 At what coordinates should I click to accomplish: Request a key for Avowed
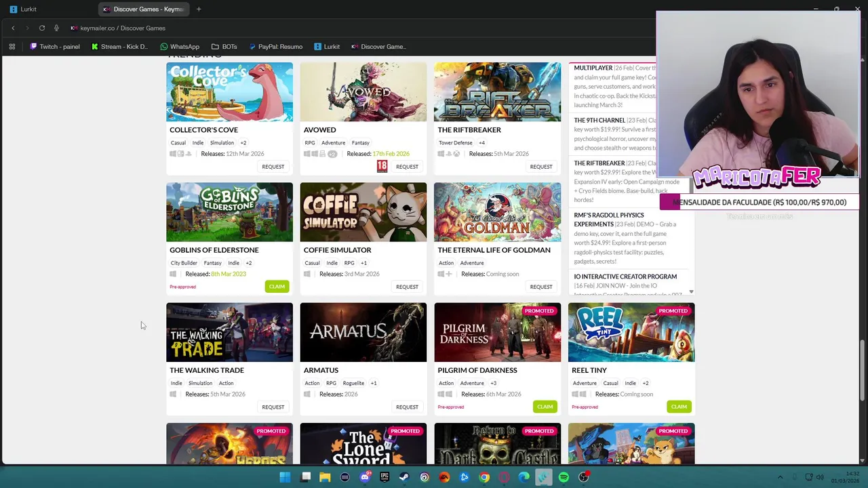[x=407, y=167]
